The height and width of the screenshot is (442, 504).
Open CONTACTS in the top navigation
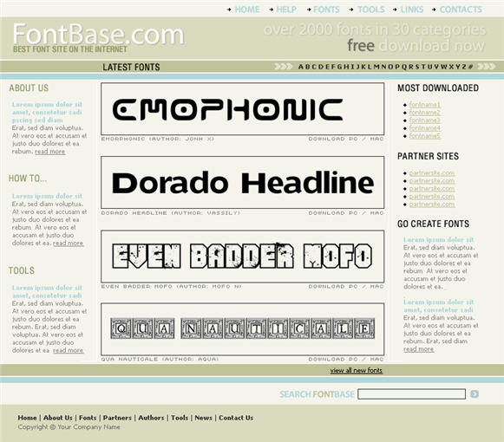tap(461, 10)
